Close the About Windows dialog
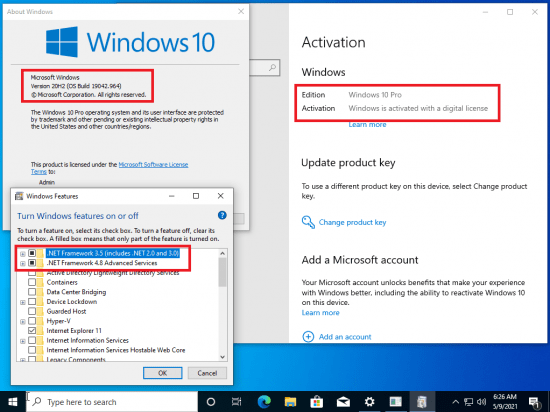 coord(241,12)
